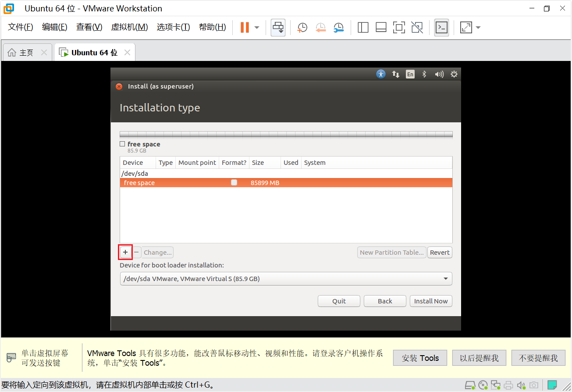Open the Bluetooth indicator
Viewport: 572px width, 392px height.
click(424, 74)
